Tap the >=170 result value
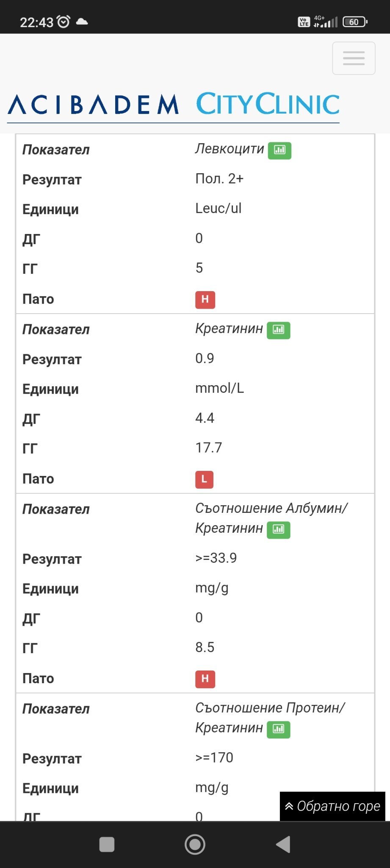 214,758
